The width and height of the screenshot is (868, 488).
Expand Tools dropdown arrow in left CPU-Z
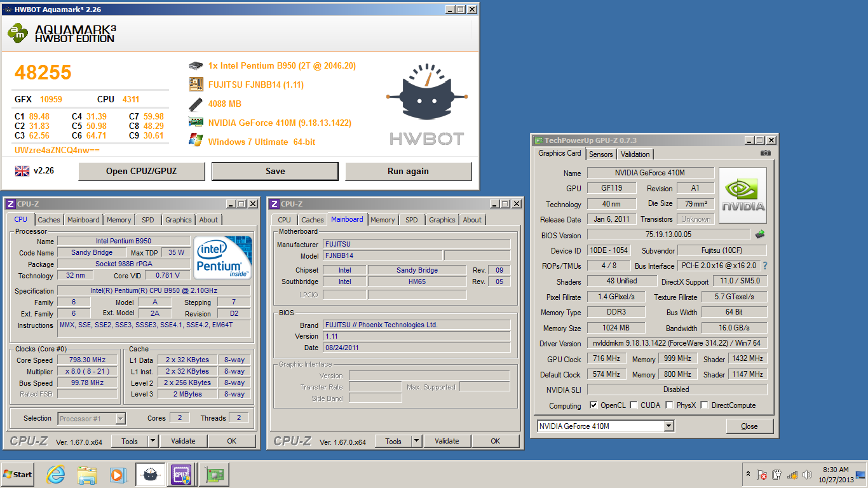pos(153,441)
